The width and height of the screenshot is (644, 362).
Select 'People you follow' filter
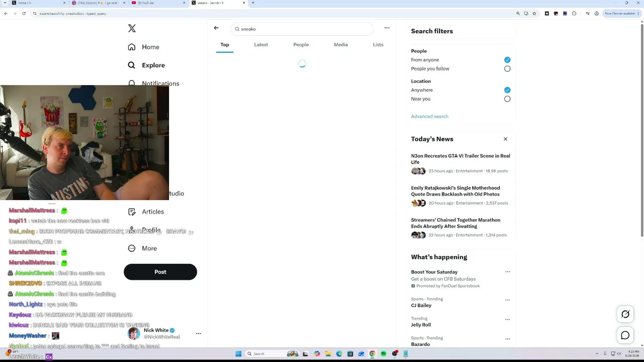coord(507,69)
